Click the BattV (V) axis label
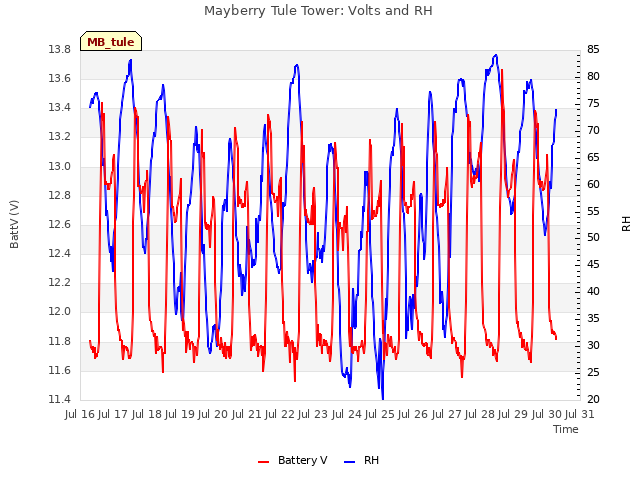Screen dimensions: 640x480 14,224
